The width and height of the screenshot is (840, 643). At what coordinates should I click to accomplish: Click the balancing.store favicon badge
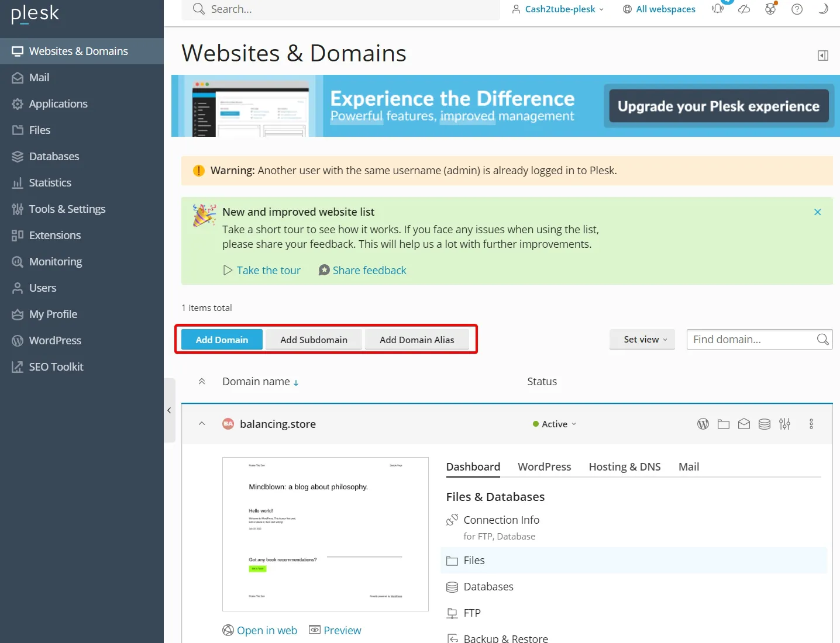click(228, 424)
